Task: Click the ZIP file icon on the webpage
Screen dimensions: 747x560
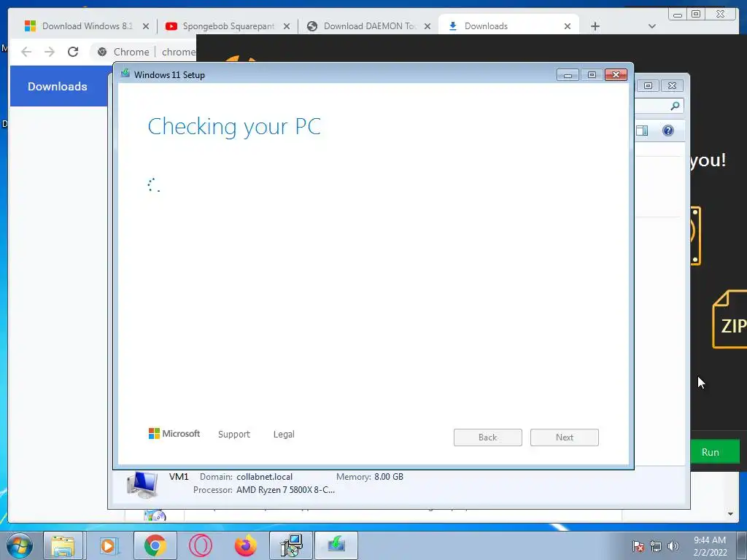Action: [x=729, y=319]
